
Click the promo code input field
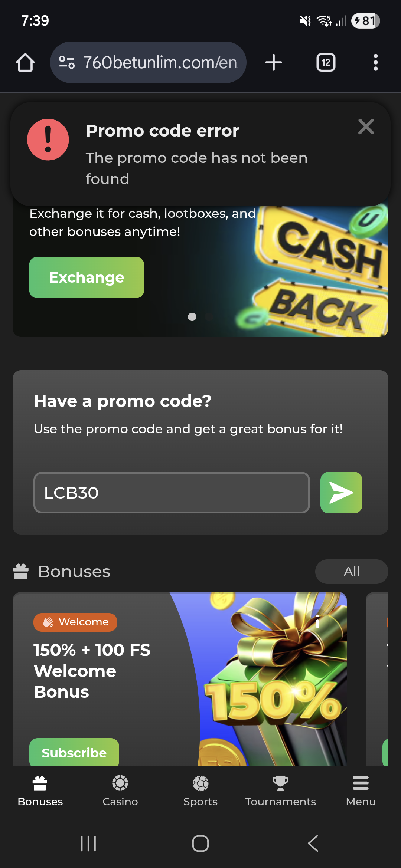[x=172, y=493]
